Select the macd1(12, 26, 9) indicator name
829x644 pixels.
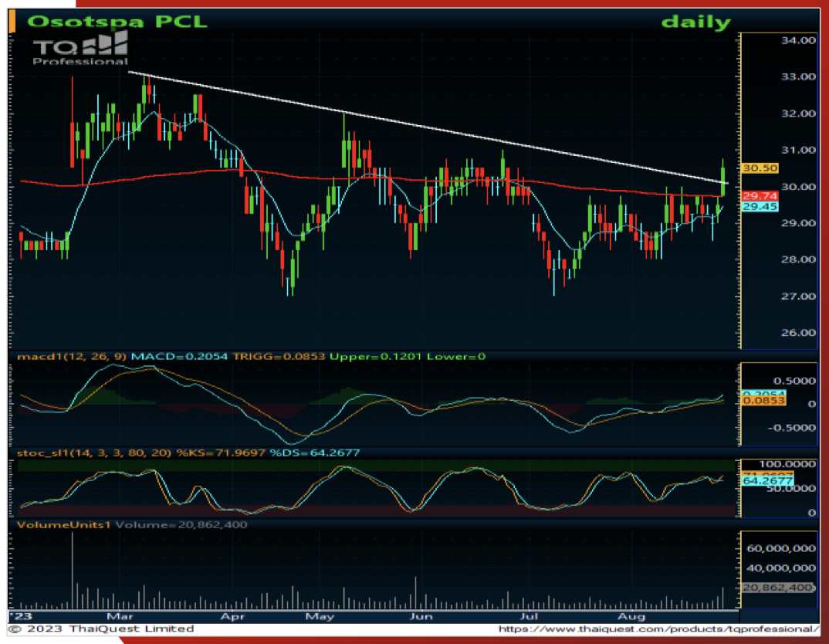point(71,357)
